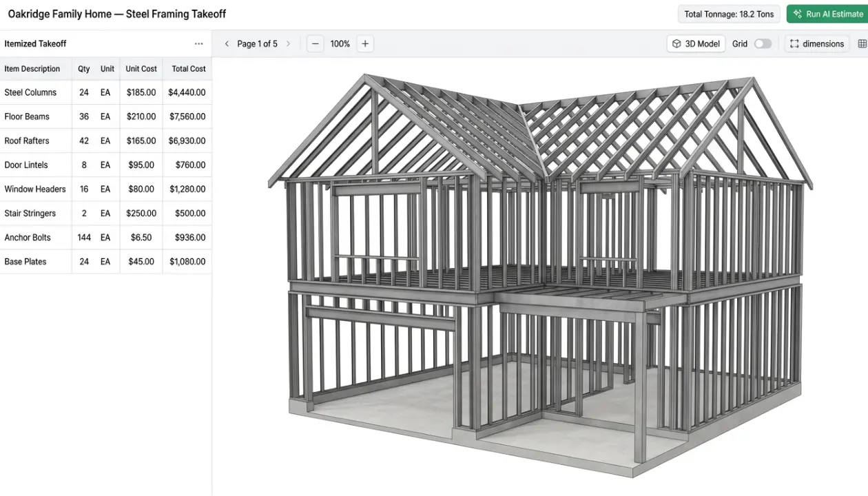The image size is (868, 496).
Task: Advance to page 2 using the arrow
Action: pyautogui.click(x=289, y=43)
